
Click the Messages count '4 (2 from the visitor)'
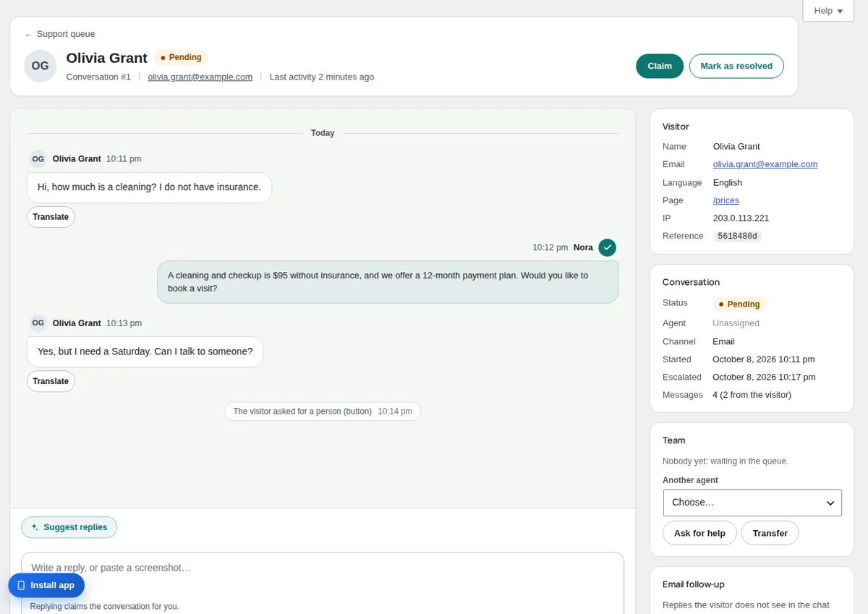pos(752,395)
